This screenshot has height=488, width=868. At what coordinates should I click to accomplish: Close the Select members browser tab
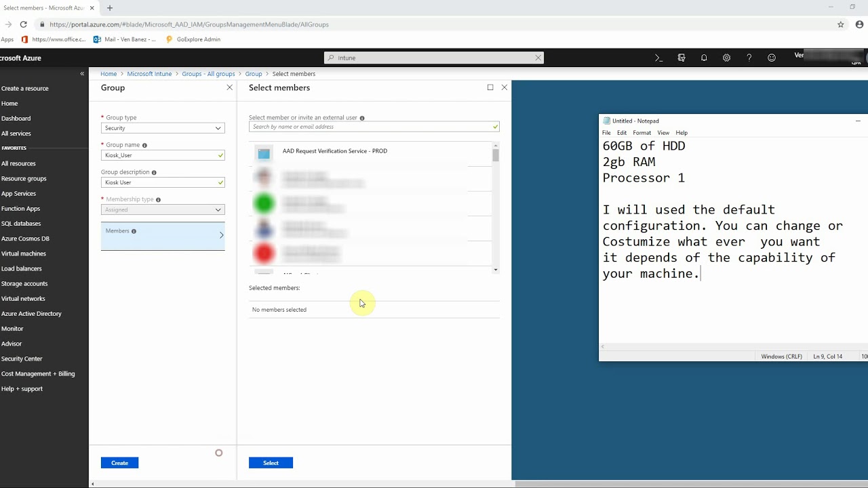point(92,7)
